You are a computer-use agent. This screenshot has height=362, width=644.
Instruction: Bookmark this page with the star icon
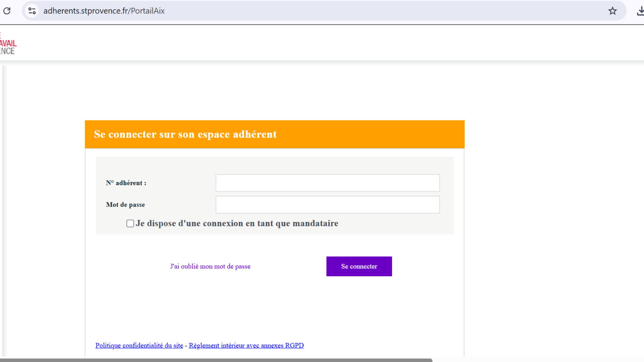[x=612, y=11]
